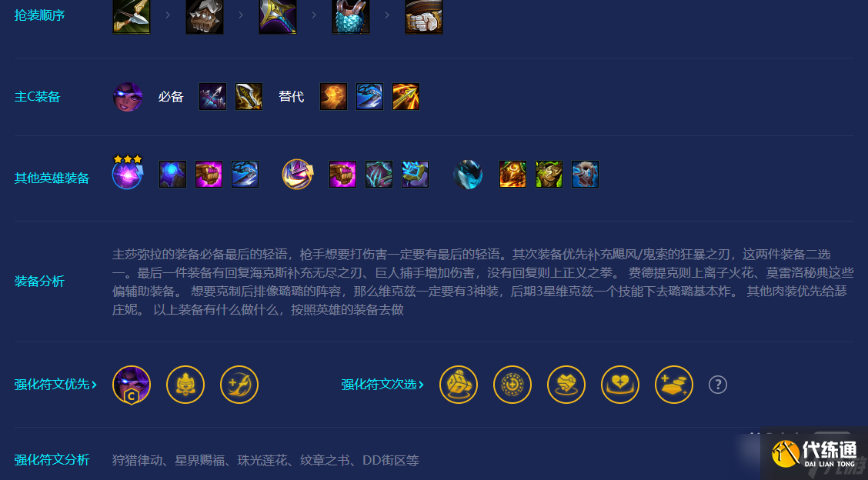Select the golden flaming spear item icon
Screen dimensions: 868x480
(406, 97)
